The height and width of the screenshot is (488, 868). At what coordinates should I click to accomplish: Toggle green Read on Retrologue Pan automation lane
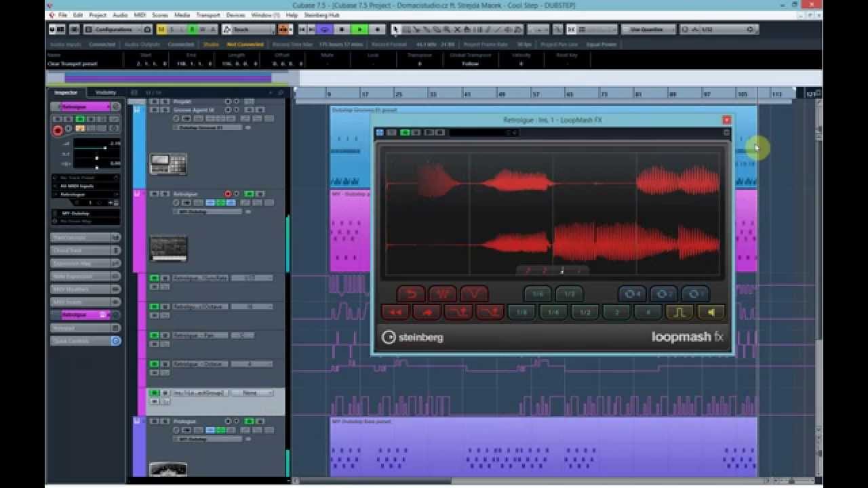coord(154,335)
